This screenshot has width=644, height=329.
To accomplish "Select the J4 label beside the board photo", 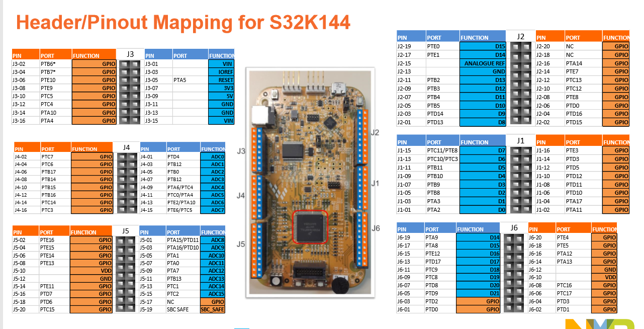I will coord(241,196).
